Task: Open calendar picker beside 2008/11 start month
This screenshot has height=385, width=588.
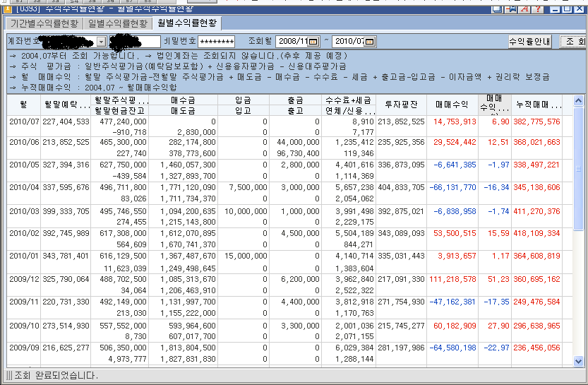Action: (313, 41)
